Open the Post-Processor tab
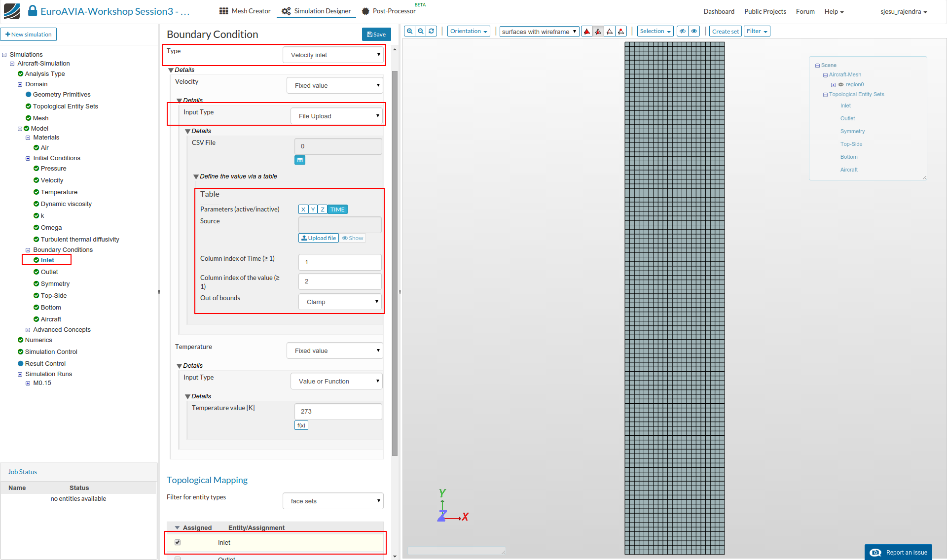947x560 pixels. pyautogui.click(x=389, y=11)
